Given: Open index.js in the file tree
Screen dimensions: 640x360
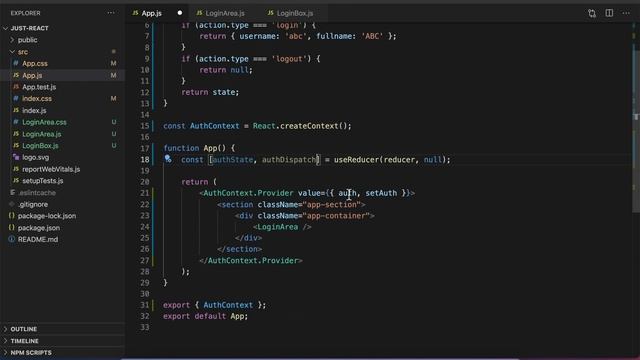Looking at the screenshot, I should coord(34,111).
